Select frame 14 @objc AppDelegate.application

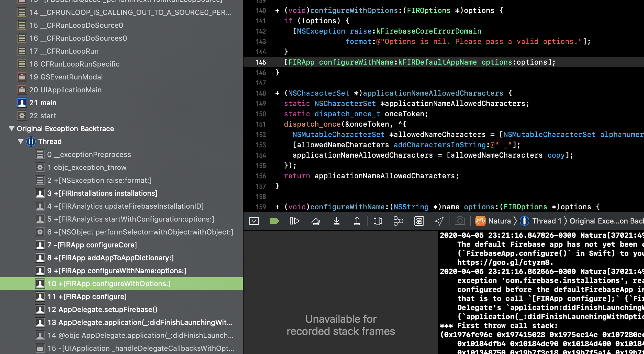point(121,335)
